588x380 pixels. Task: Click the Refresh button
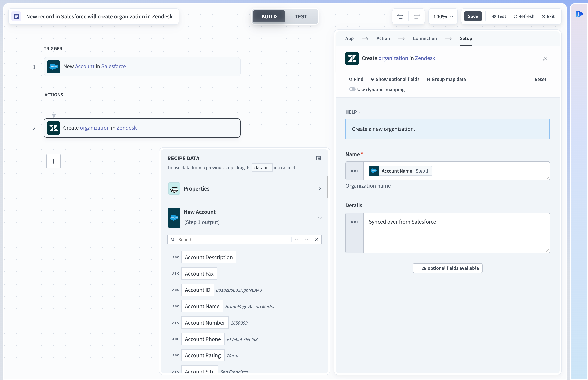[524, 16]
